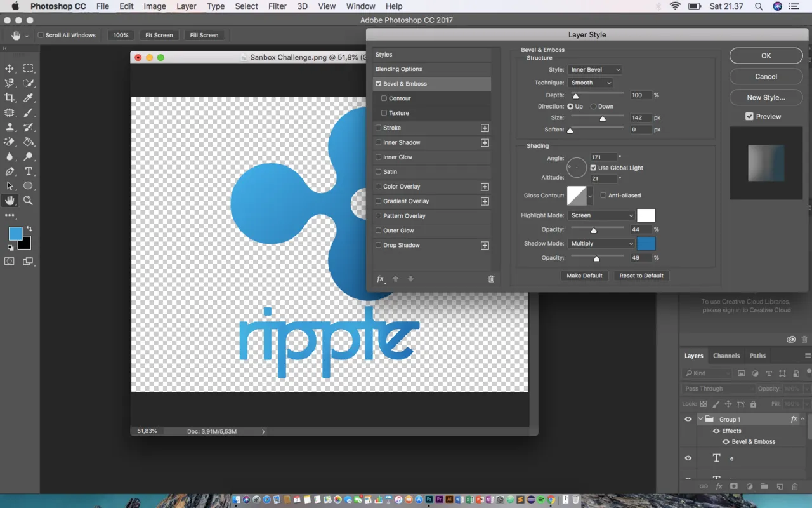812x508 pixels.
Task: Open the Filter menu
Action: [x=277, y=6]
